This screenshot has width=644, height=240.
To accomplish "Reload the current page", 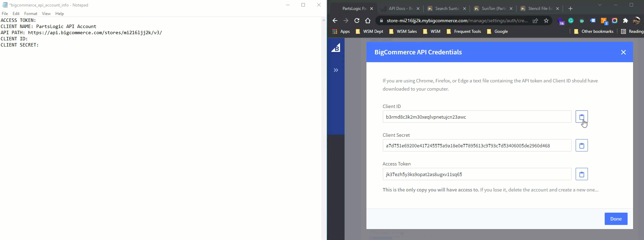I will [357, 21].
